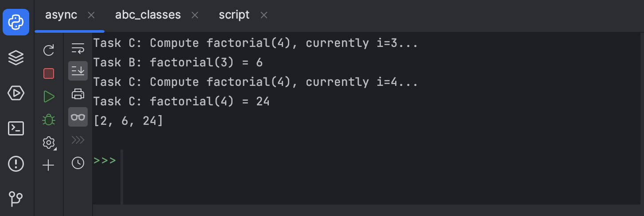Viewport: 644px width, 216px height.
Task: Close the script tab
Action: click(x=264, y=15)
